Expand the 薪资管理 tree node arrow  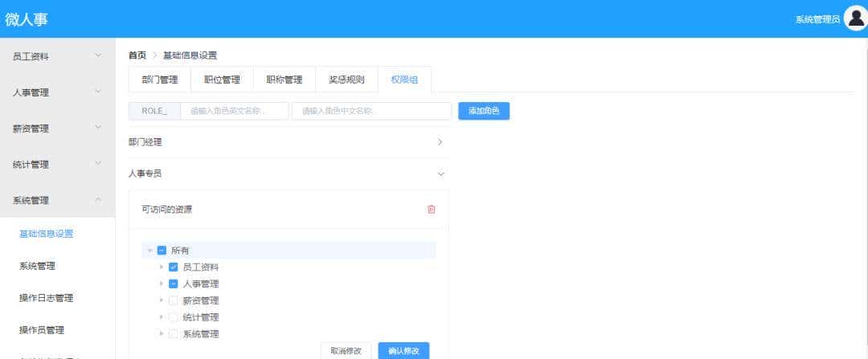tap(161, 300)
